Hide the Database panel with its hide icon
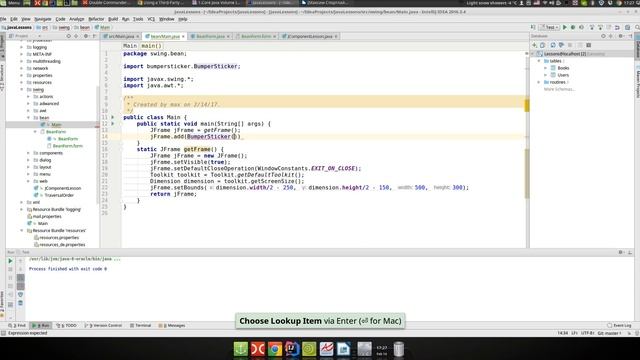This screenshot has height=360, width=640. 630,36
